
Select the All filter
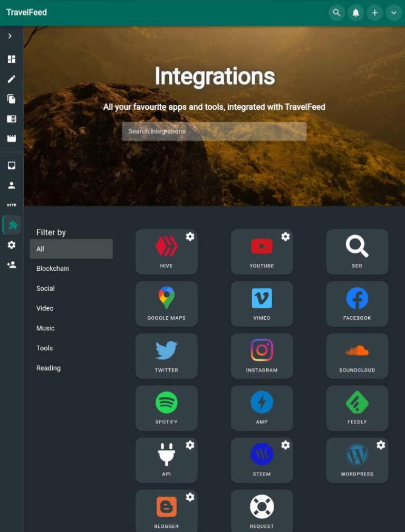pos(71,249)
